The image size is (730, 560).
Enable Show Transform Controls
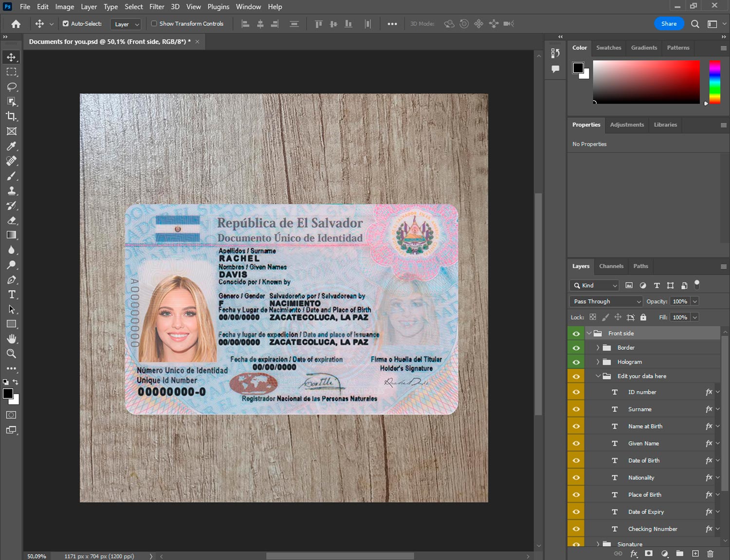(154, 23)
